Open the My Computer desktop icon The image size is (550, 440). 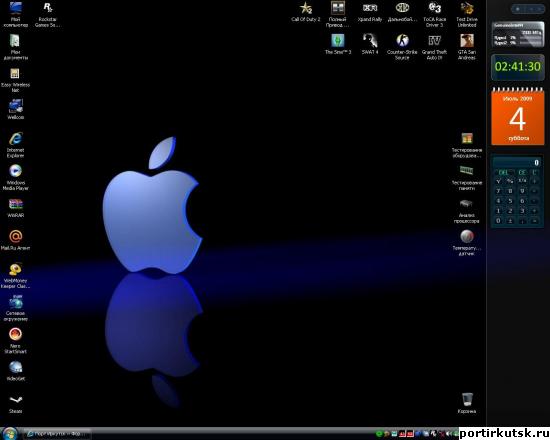[x=15, y=14]
